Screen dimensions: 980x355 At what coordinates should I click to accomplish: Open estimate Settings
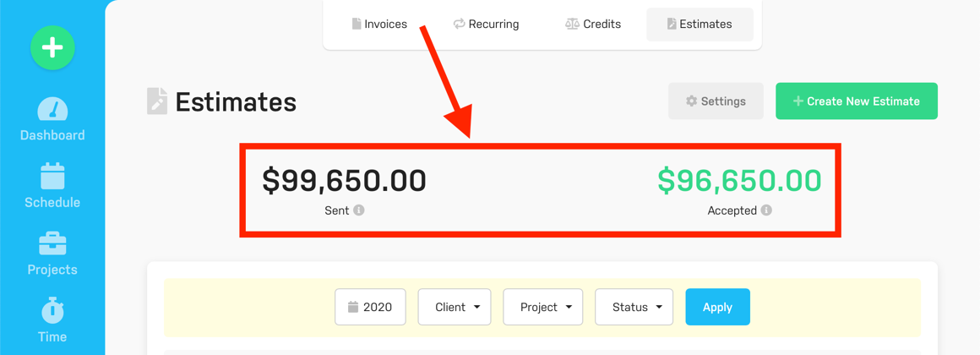point(716,101)
